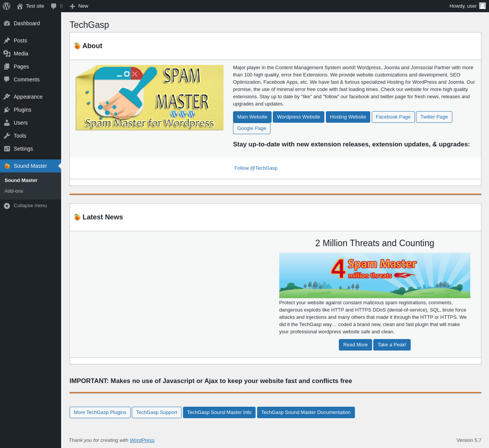This screenshot has height=448, width=489.
Task: Click the Pages document icon
Action: point(7,67)
